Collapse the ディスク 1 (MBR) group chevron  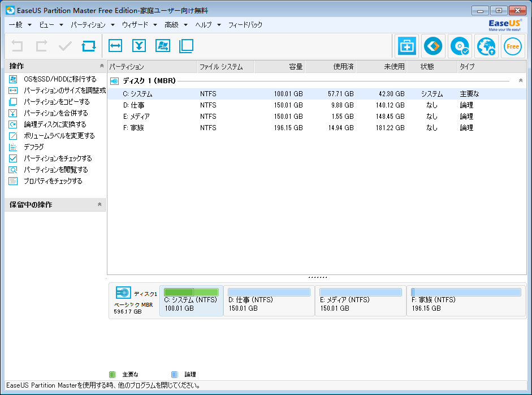point(521,80)
